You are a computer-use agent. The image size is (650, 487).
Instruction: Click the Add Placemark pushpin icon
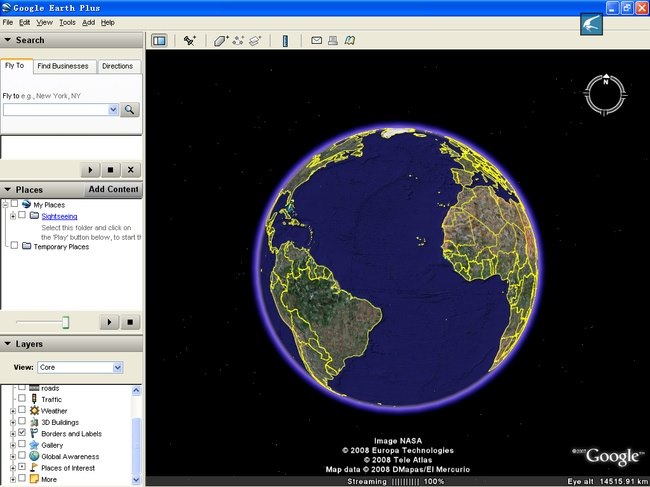coord(190,41)
